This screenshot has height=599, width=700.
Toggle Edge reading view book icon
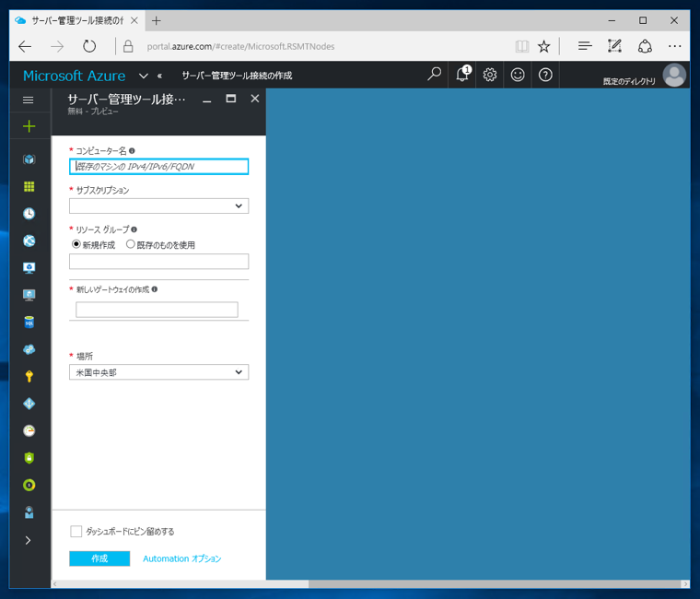point(522,46)
